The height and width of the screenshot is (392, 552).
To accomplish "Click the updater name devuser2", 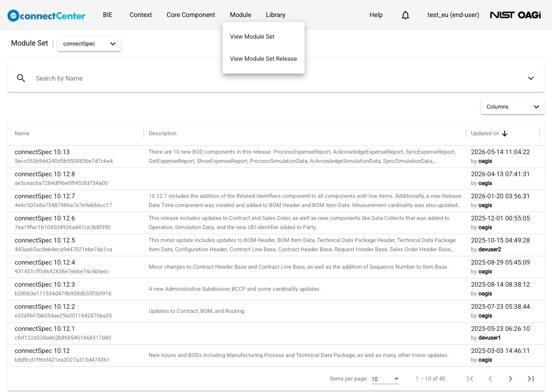I will coord(489,249).
